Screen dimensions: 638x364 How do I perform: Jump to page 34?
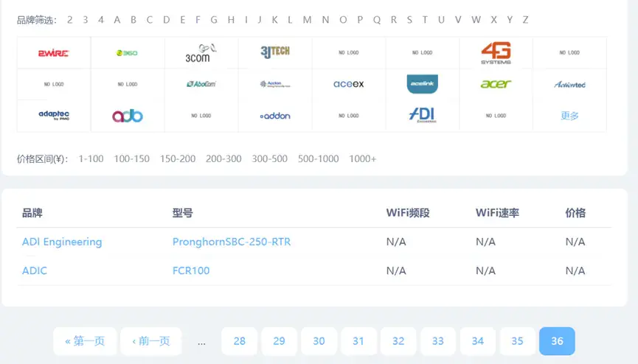[478, 341]
